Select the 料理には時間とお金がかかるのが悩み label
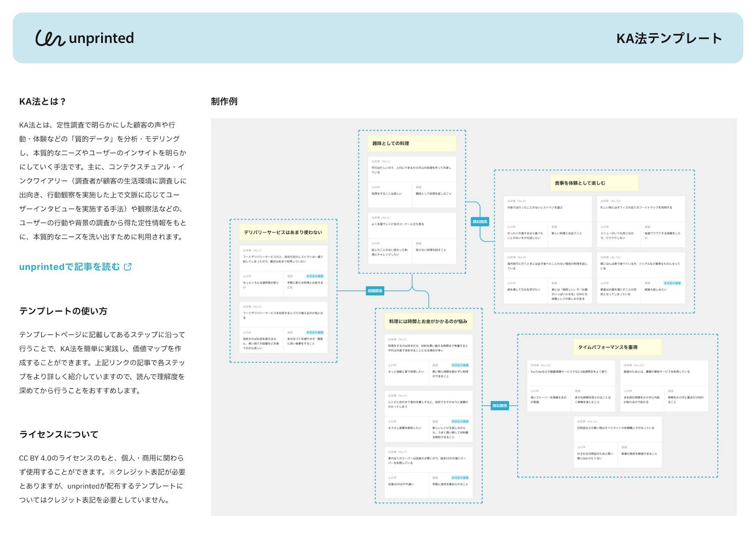Screen dimensions: 756x535 click(428, 322)
